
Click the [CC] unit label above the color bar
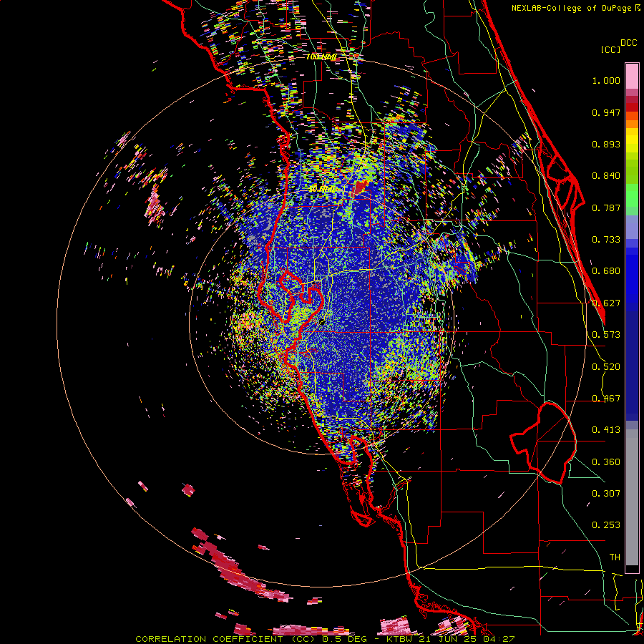click(x=610, y=49)
